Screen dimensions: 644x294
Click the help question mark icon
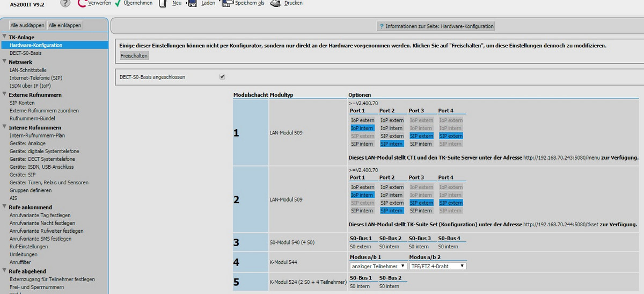tap(65, 3)
